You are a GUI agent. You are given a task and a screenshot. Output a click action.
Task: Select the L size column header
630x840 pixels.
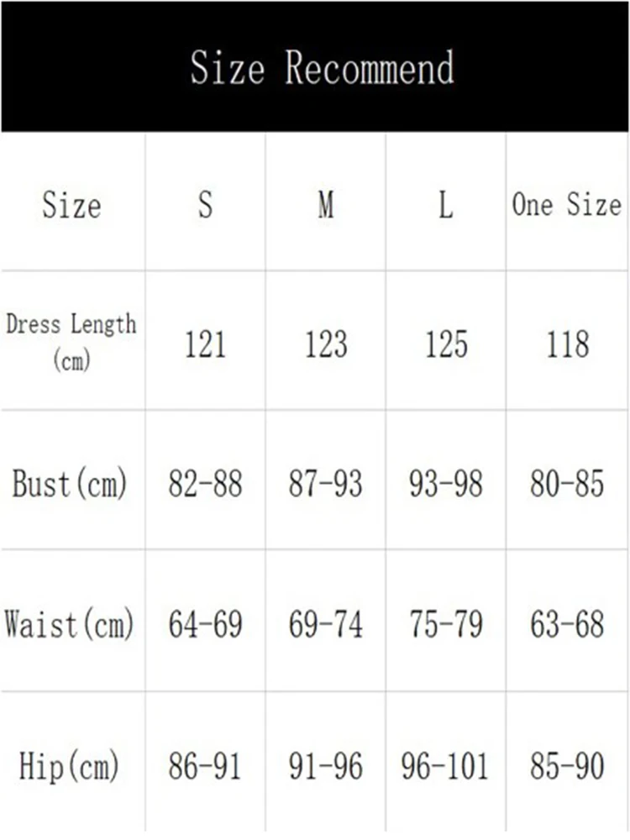click(x=446, y=204)
